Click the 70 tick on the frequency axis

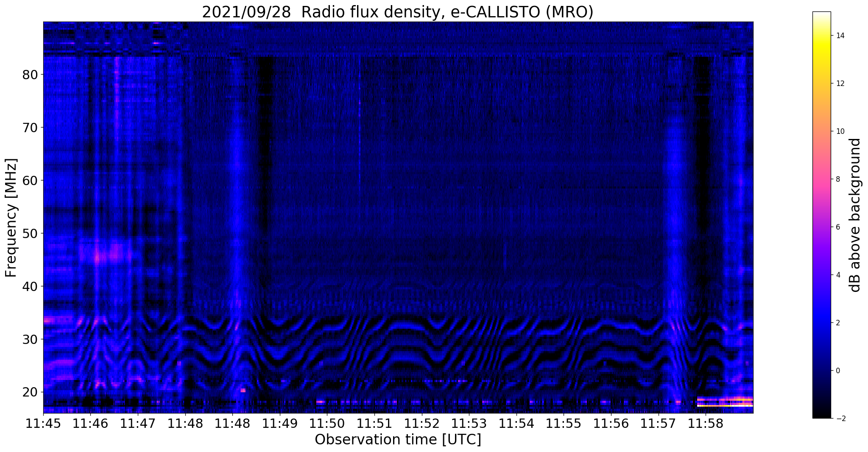click(x=30, y=128)
